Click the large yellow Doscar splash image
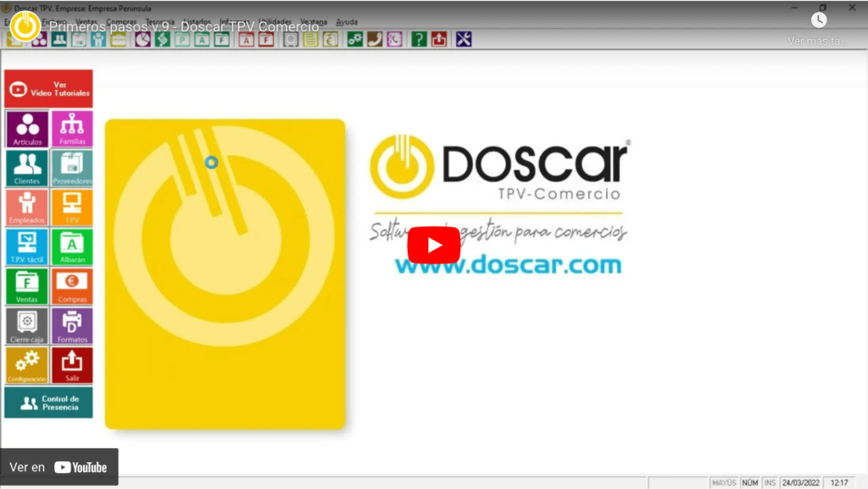 (225, 274)
